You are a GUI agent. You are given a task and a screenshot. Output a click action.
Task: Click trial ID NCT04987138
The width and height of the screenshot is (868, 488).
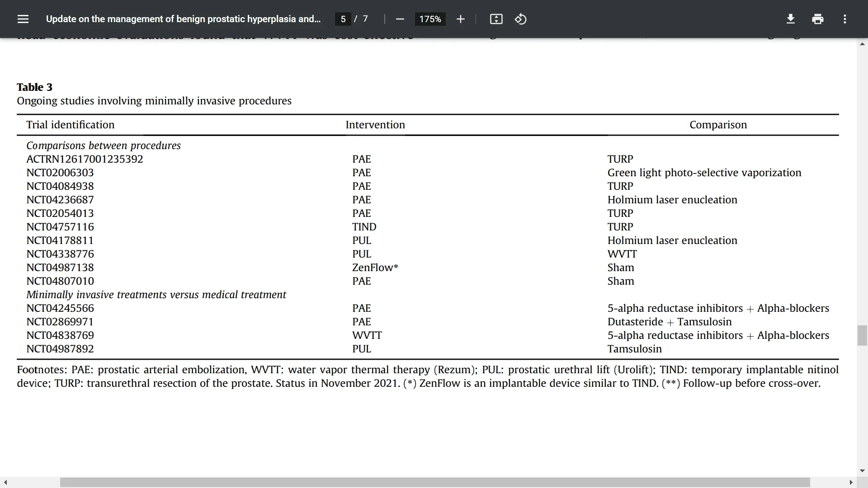pos(60,267)
